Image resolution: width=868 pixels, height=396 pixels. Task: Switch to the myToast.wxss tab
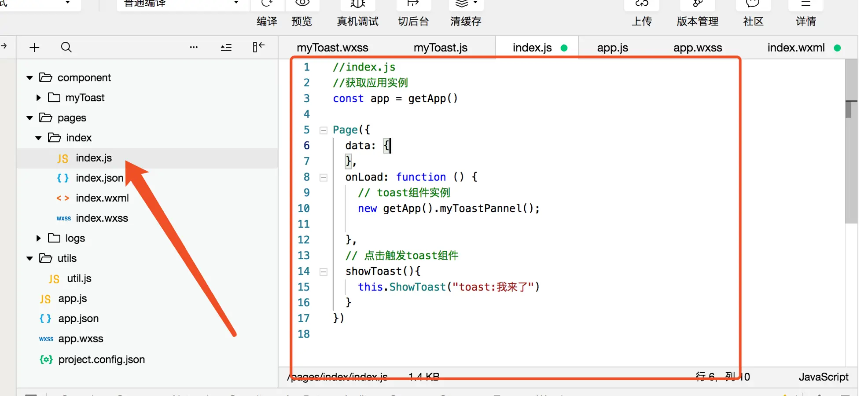click(x=332, y=48)
